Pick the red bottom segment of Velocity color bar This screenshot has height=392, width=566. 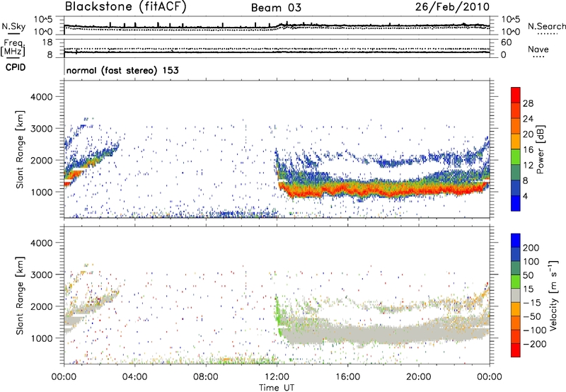(516, 350)
